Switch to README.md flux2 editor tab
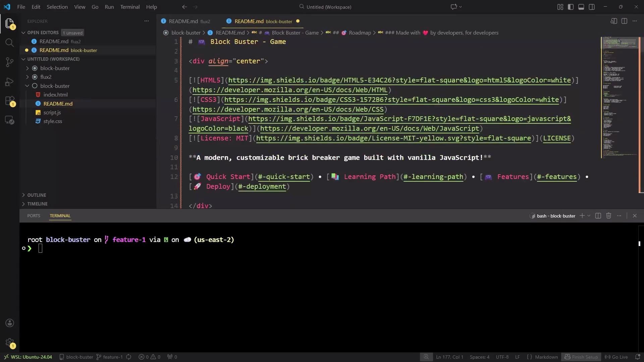This screenshot has height=362, width=644. tap(189, 21)
